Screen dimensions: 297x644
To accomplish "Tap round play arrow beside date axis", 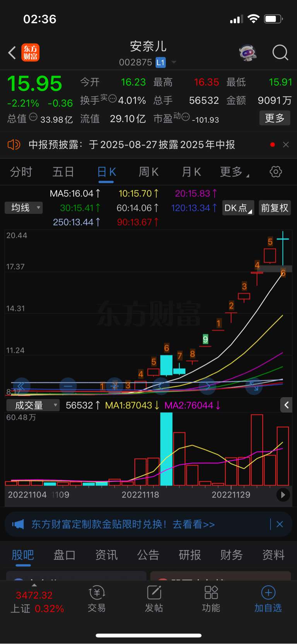I will click(283, 495).
